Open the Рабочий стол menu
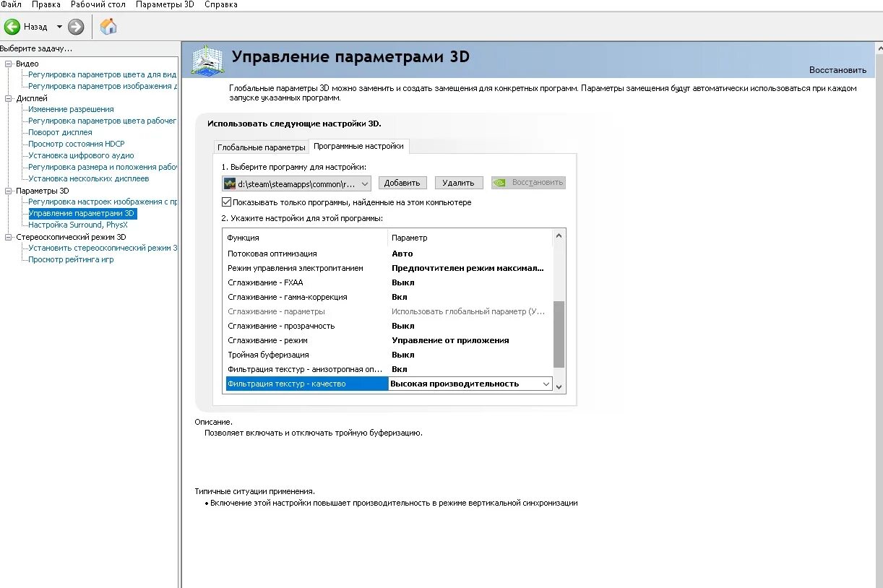The width and height of the screenshot is (883, 588). [x=98, y=4]
